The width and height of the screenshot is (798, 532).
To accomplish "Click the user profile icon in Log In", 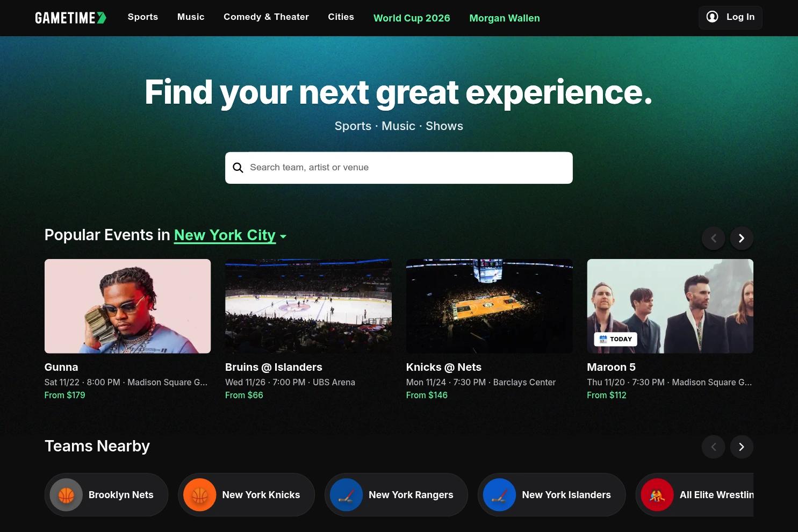I will click(712, 17).
